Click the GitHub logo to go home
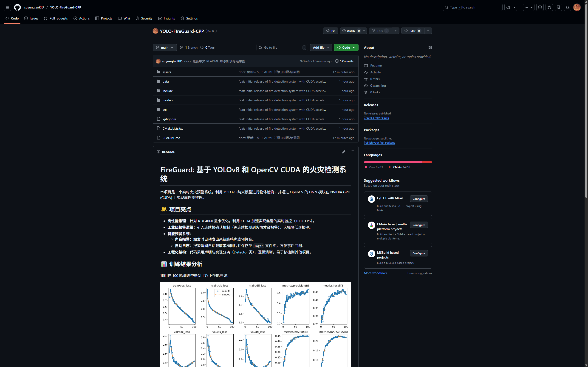 tap(17, 7)
